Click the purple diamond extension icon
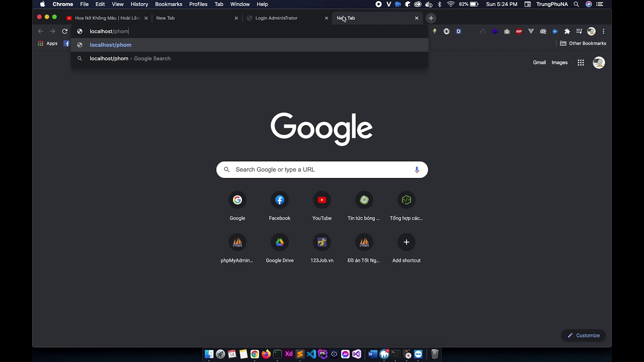644x362 pixels. [495, 31]
